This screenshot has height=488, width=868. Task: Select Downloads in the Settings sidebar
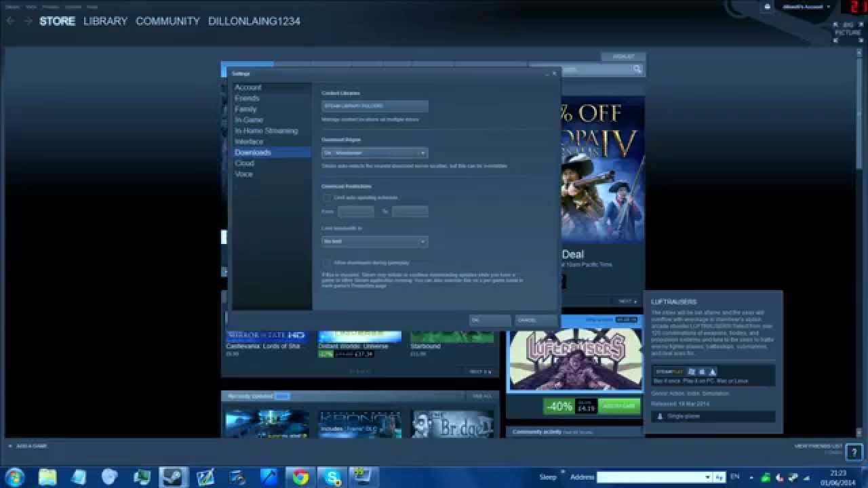271,152
